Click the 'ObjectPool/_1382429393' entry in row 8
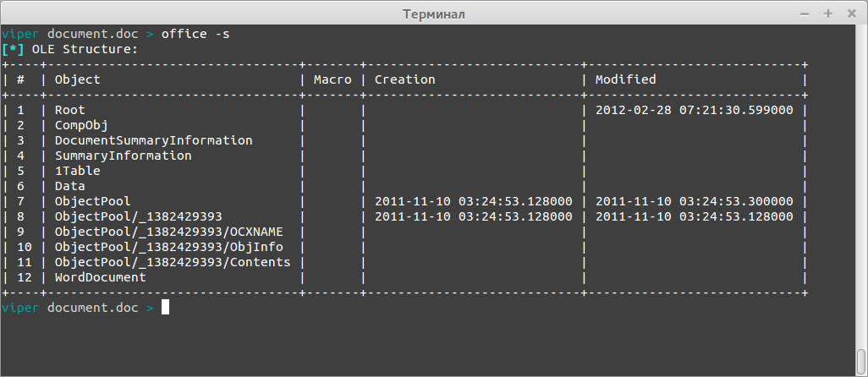868x377 pixels. (x=139, y=216)
